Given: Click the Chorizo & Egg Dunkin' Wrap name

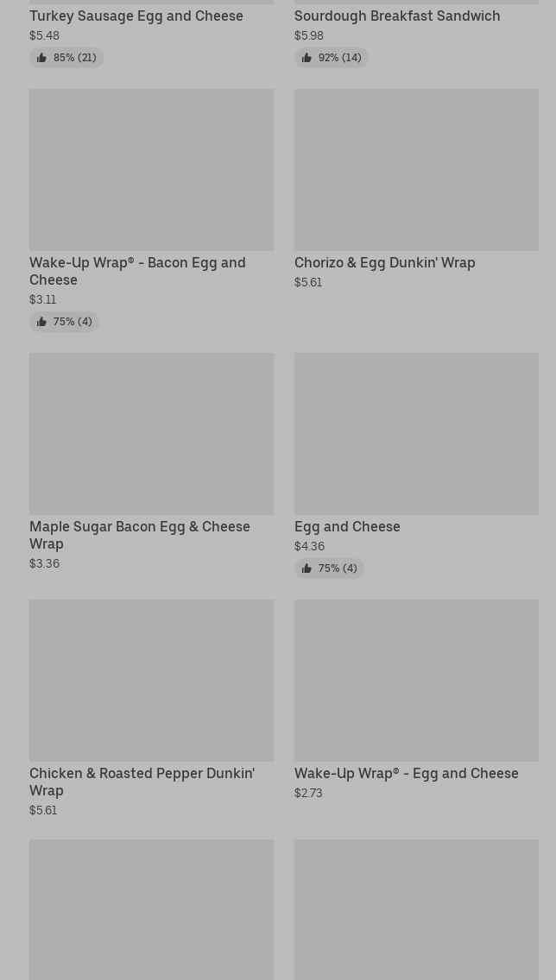Looking at the screenshot, I should 385,262.
